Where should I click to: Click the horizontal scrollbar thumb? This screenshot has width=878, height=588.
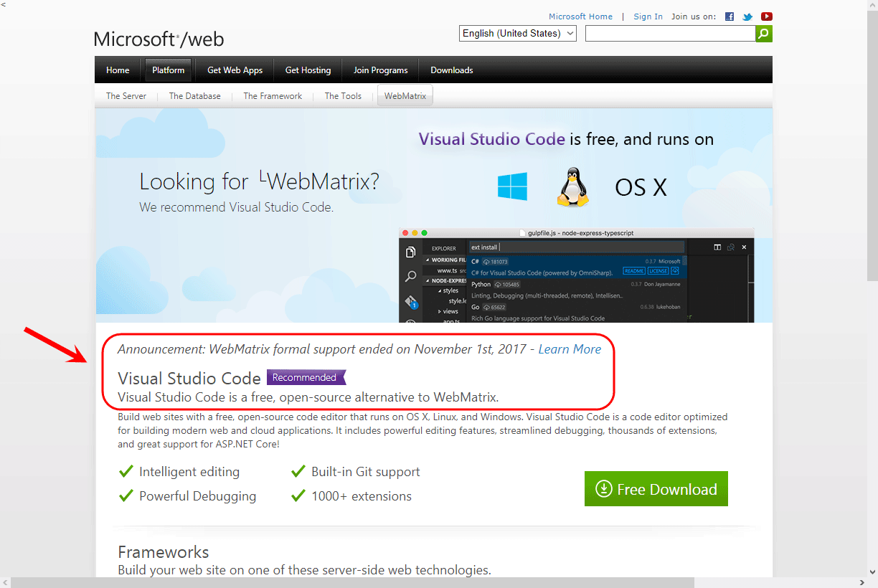[x=351, y=582]
